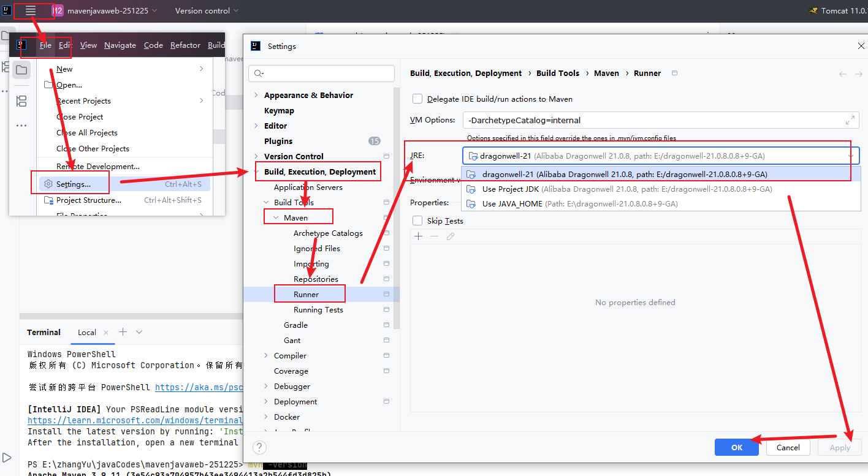Open the File menu

pyautogui.click(x=45, y=45)
